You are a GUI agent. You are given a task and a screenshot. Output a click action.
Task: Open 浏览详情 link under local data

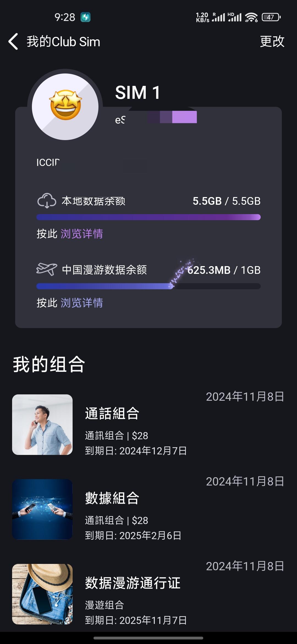coord(82,234)
